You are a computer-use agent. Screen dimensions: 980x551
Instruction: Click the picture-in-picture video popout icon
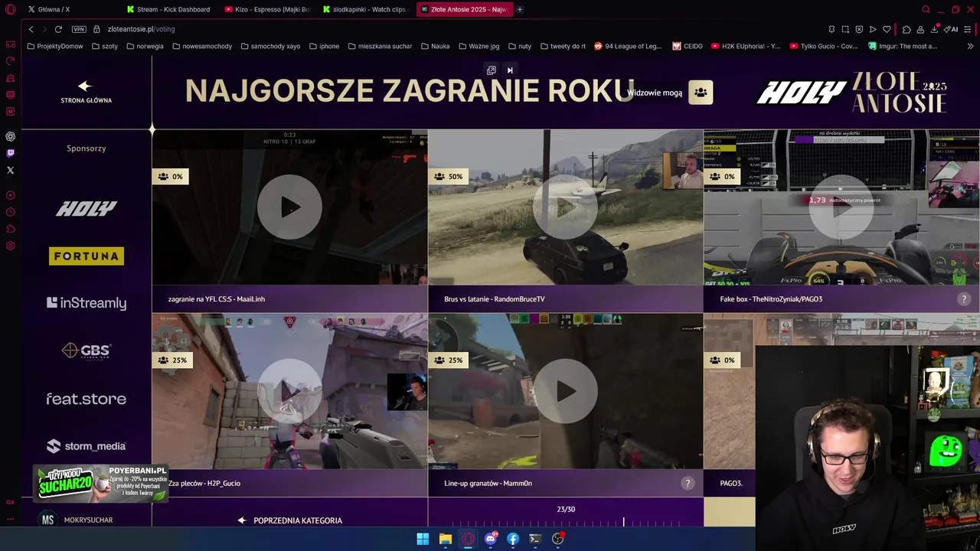point(492,70)
